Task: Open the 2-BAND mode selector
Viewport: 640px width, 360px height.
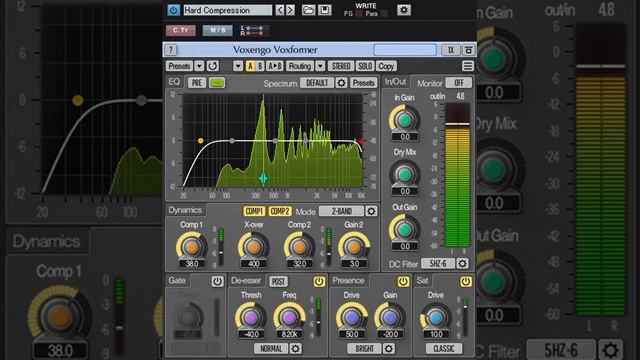Action: point(341,211)
